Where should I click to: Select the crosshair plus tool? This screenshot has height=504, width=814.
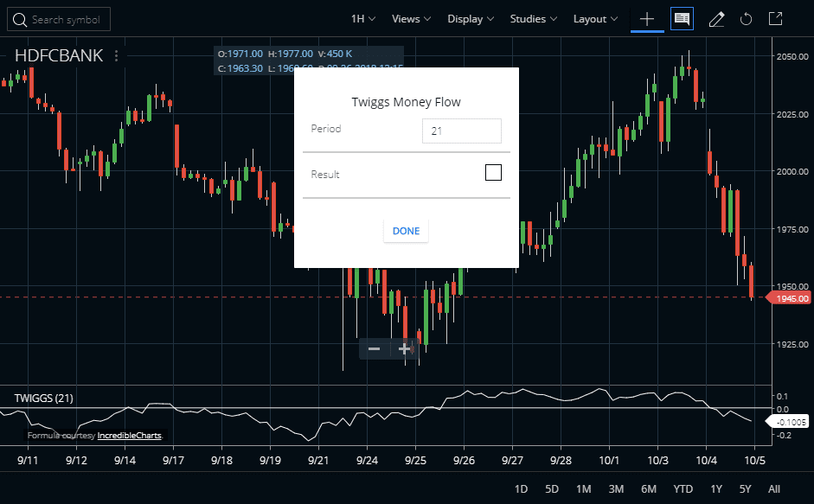(x=647, y=19)
